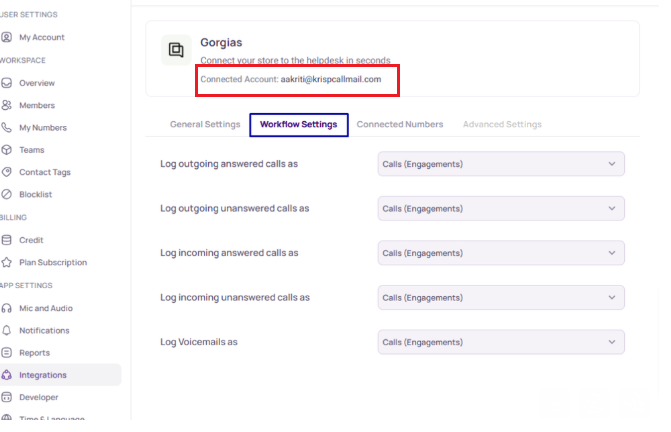The height and width of the screenshot is (432, 671).
Task: Click the Plan Subscription star icon
Action: (6, 262)
